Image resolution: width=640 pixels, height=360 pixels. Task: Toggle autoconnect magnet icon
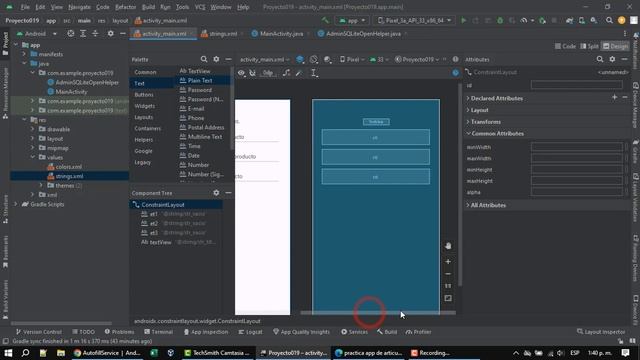tap(253, 73)
